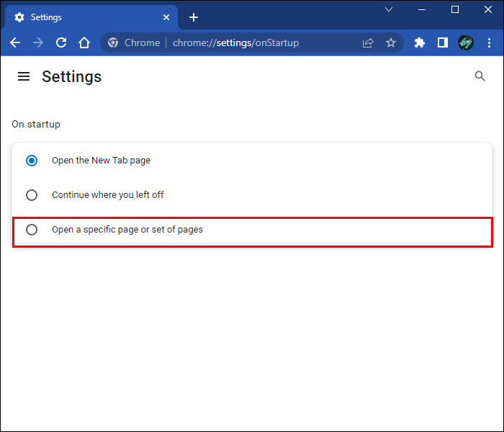Open Chrome's three-dot menu
504x432 pixels.
pos(489,42)
